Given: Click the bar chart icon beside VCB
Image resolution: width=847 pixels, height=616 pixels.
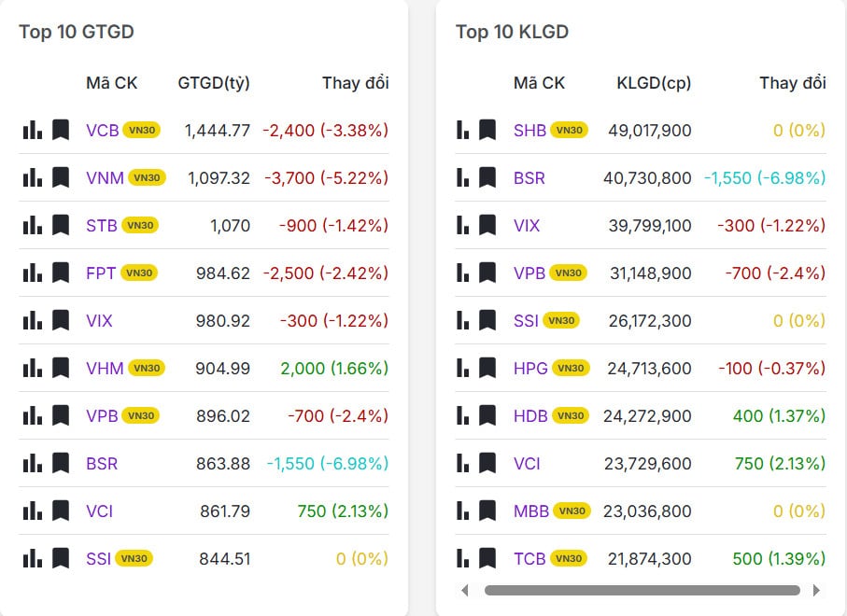Looking at the screenshot, I should click(31, 131).
